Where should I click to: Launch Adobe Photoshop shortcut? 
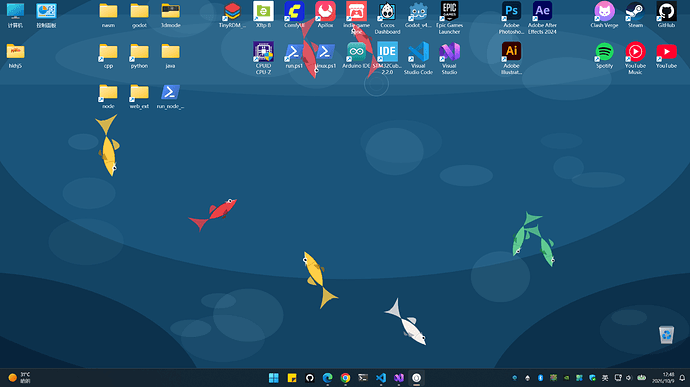(x=511, y=18)
